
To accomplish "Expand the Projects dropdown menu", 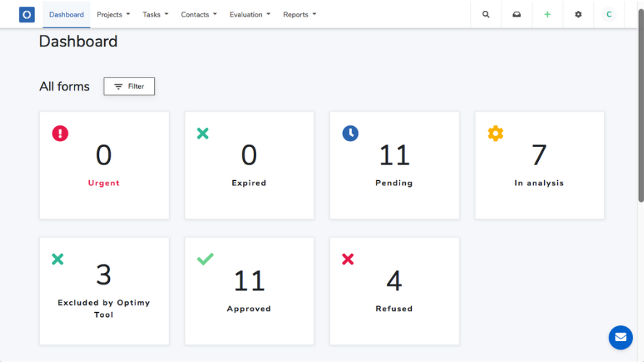I will (113, 14).
